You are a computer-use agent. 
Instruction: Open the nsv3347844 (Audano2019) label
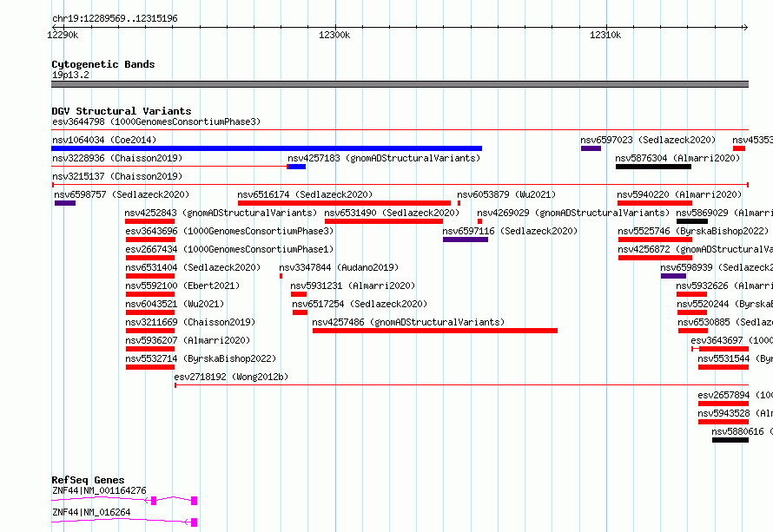pos(339,267)
